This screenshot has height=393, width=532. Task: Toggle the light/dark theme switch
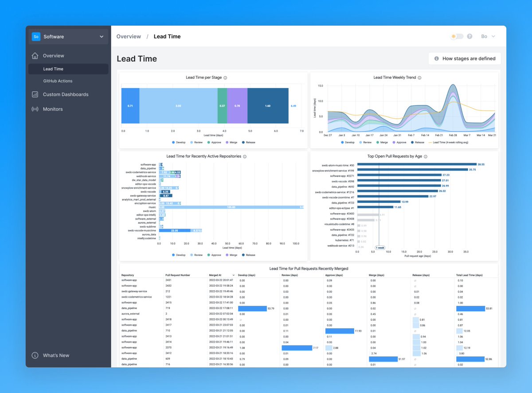click(457, 36)
